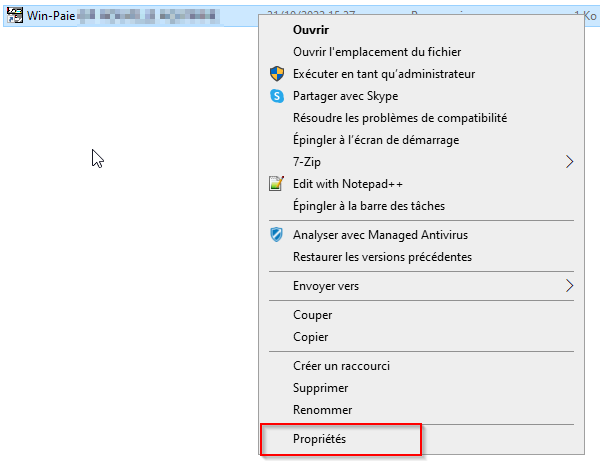This screenshot has width=600, height=461.
Task: Expand the 7-Zip submenu arrow
Action: pyautogui.click(x=569, y=162)
